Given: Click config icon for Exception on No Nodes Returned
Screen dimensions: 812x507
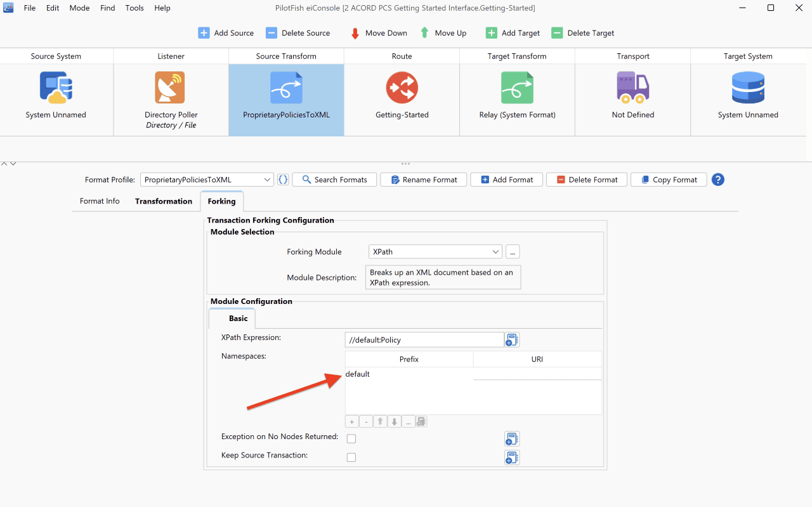Looking at the screenshot, I should [x=512, y=438].
